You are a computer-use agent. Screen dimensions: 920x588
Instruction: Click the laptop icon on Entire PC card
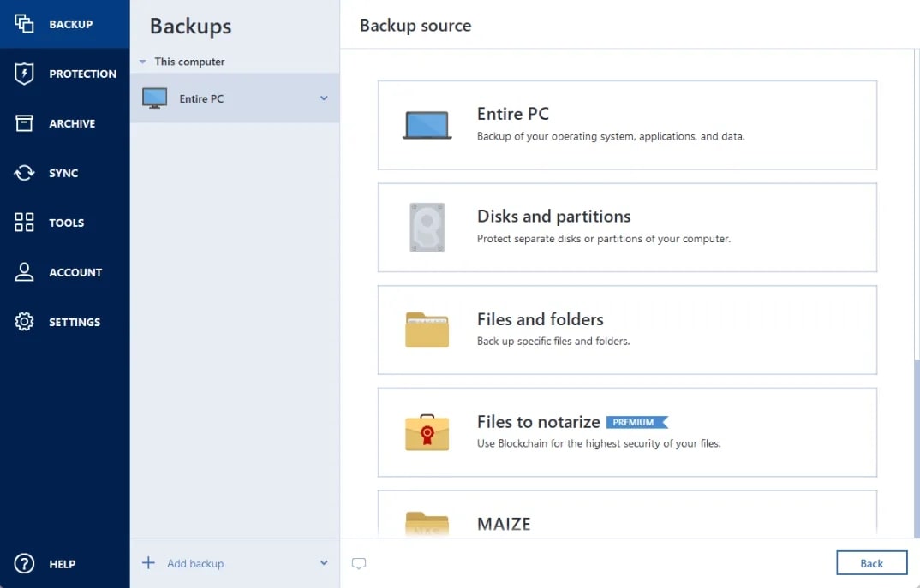click(427, 125)
